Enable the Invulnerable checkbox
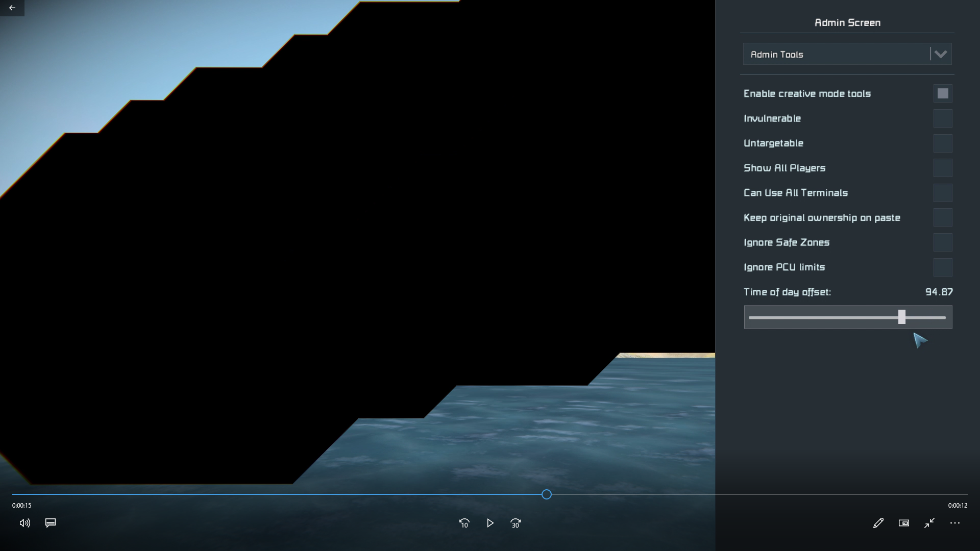 pos(943,118)
